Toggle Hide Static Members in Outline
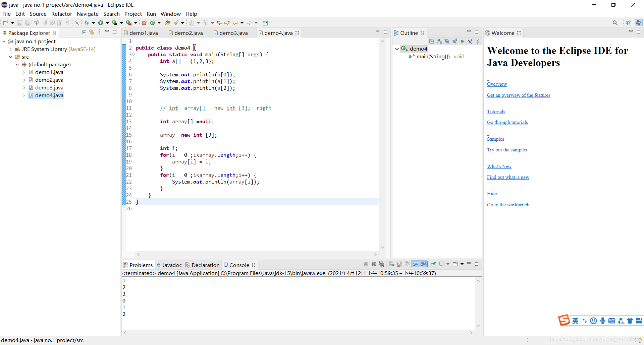 coord(454,41)
